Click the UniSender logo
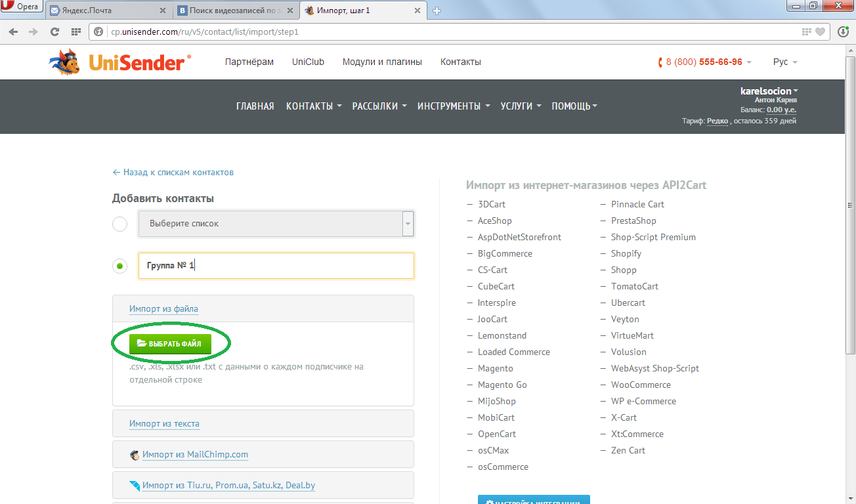This screenshot has width=856, height=504. pyautogui.click(x=120, y=62)
